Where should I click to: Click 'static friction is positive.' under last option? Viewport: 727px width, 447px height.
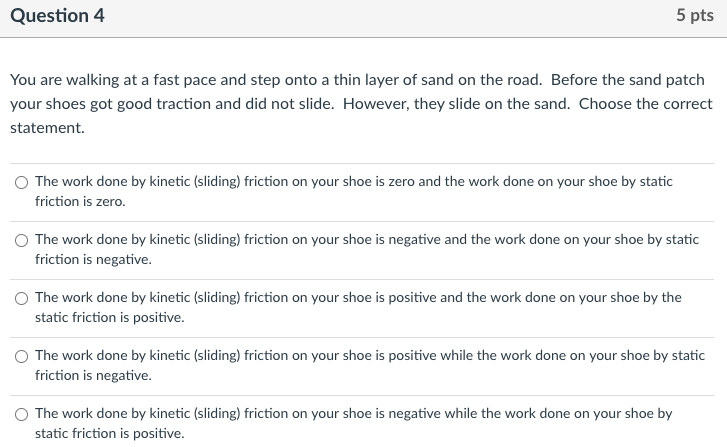(x=109, y=434)
